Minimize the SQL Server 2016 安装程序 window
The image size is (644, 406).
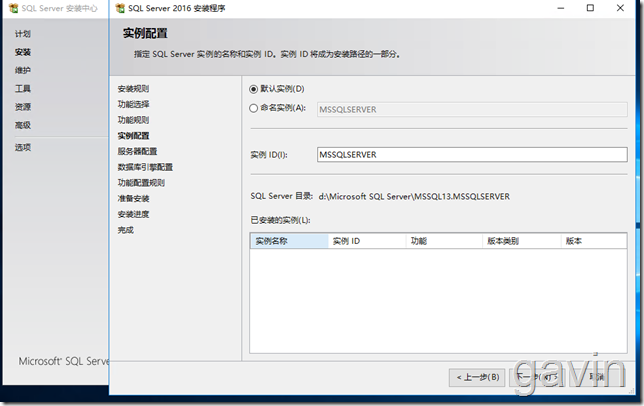coord(561,8)
